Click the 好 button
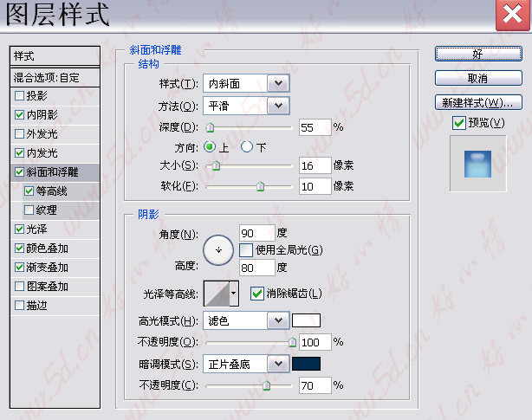This screenshot has height=420, width=532. (478, 54)
